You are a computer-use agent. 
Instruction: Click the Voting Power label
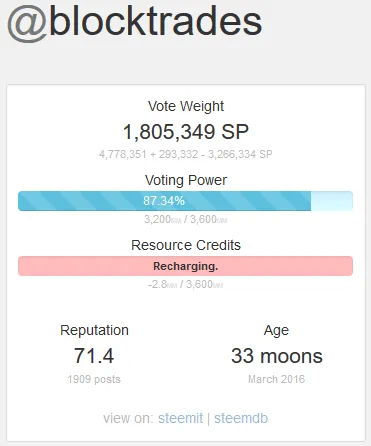186,180
